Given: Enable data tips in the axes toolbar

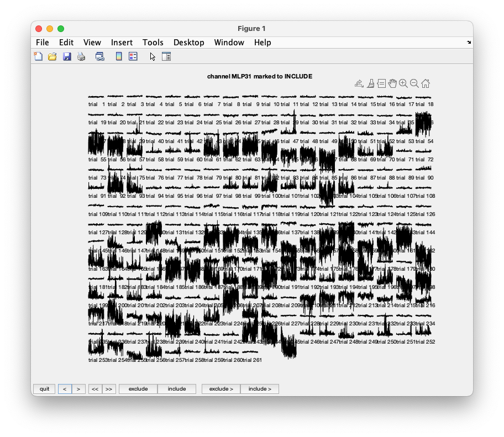Looking at the screenshot, I should tap(382, 83).
